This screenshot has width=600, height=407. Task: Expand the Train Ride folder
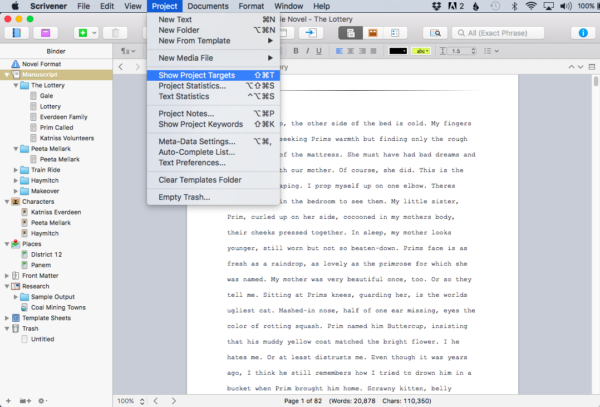[x=16, y=170]
